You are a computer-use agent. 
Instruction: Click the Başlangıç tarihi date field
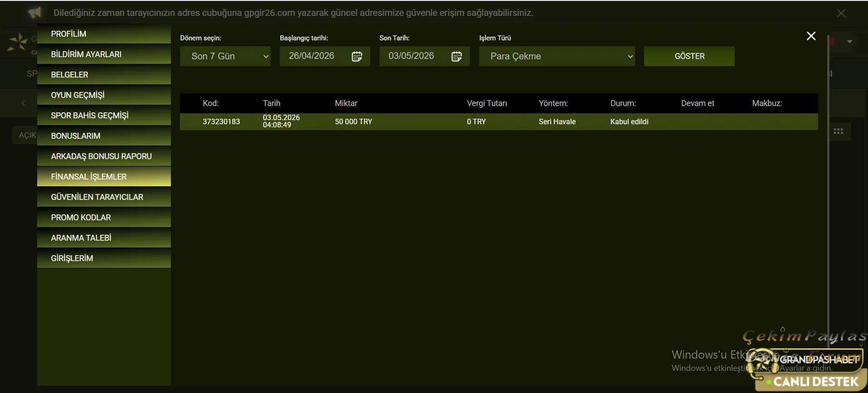[325, 56]
